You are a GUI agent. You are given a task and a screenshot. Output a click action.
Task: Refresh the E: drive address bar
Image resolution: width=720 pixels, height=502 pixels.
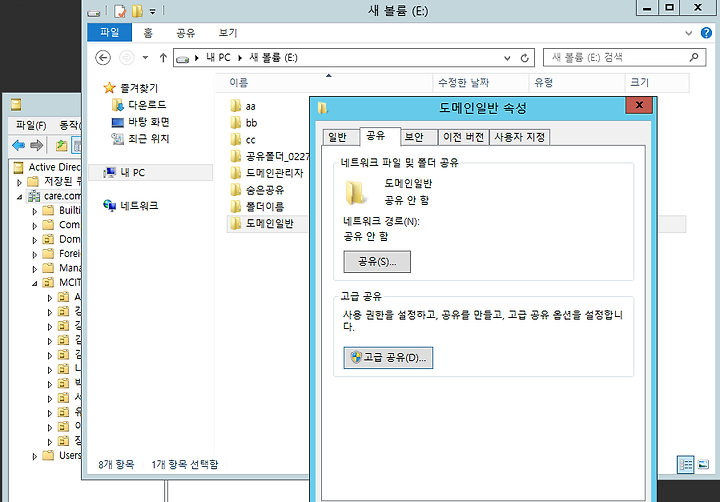pyautogui.click(x=524, y=58)
